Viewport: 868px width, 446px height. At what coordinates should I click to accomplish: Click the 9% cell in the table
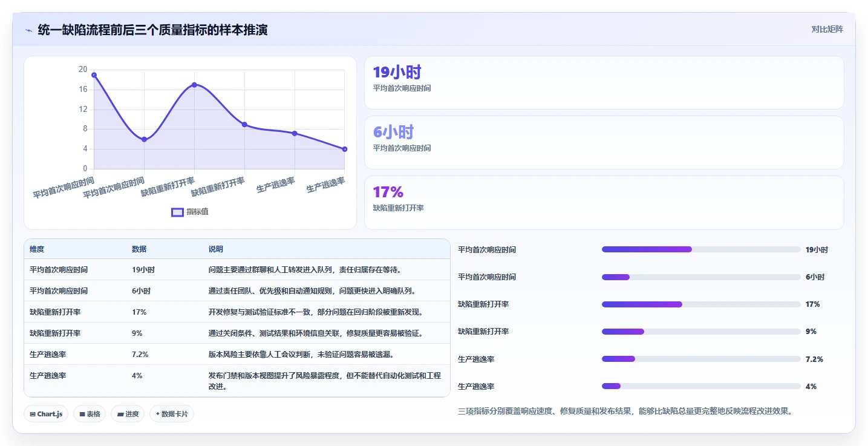tap(137, 333)
